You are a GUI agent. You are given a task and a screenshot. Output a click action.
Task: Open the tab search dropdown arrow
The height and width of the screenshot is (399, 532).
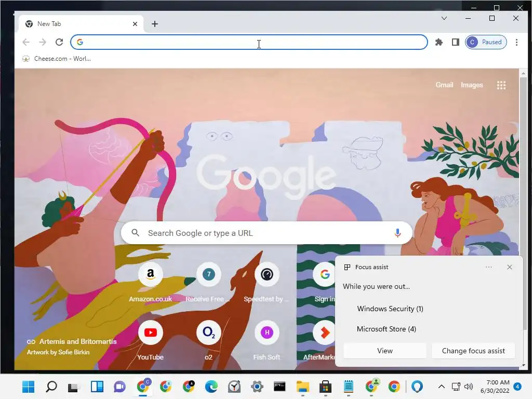(444, 18)
